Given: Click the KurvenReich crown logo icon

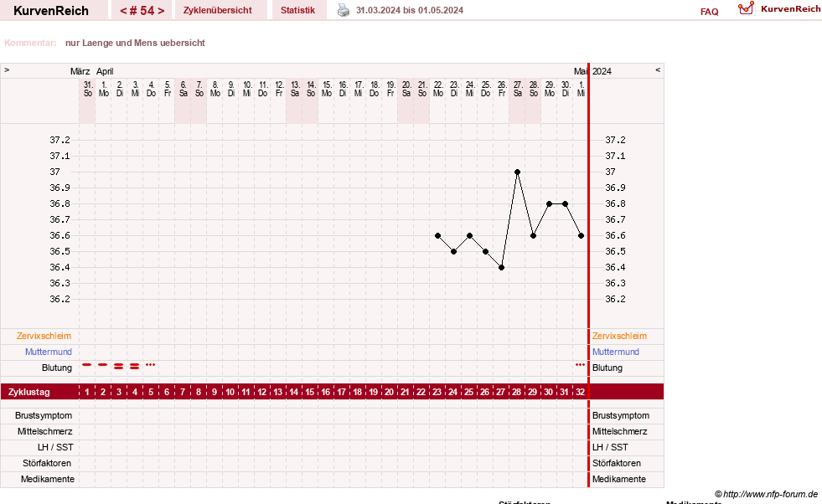Looking at the screenshot, I should [x=746, y=8].
